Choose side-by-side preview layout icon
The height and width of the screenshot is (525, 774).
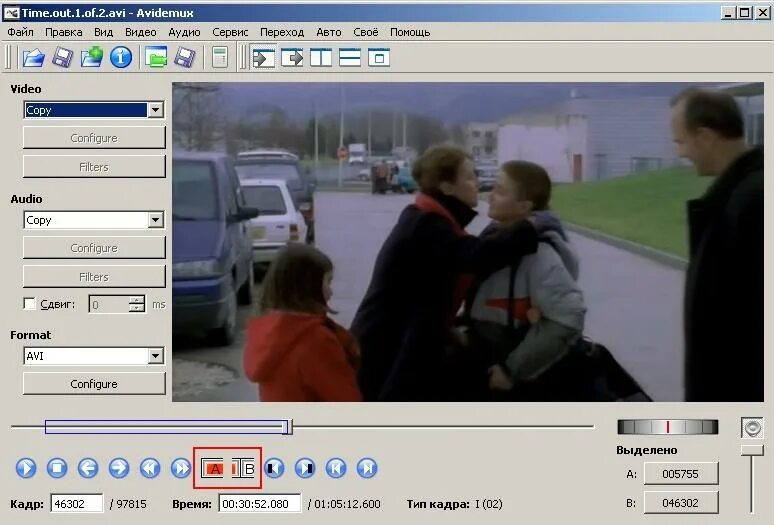click(321, 58)
